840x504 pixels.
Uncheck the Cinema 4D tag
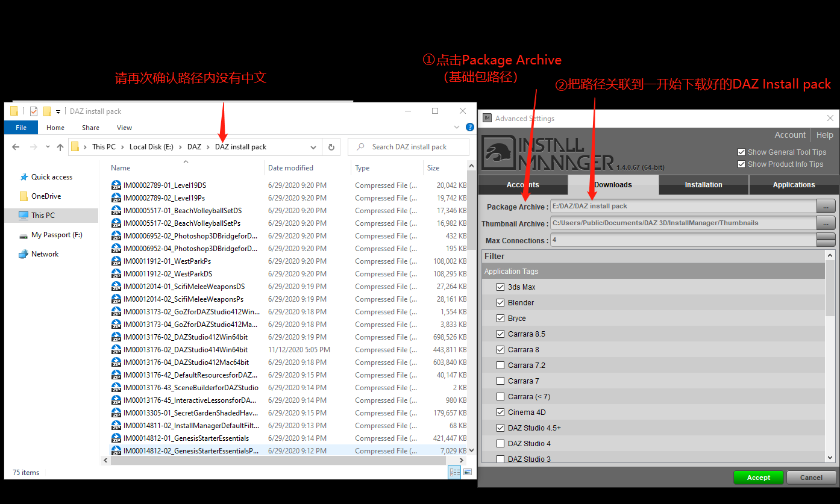tap(500, 412)
